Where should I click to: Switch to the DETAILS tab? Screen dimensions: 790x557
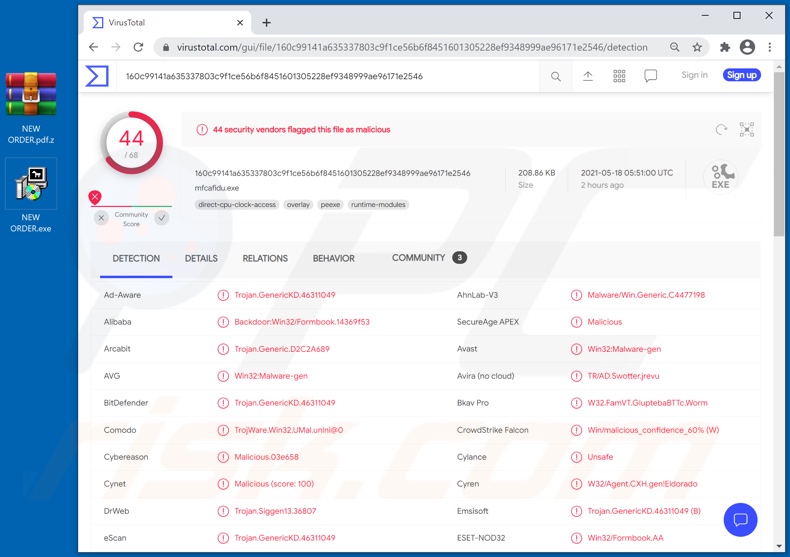[201, 258]
